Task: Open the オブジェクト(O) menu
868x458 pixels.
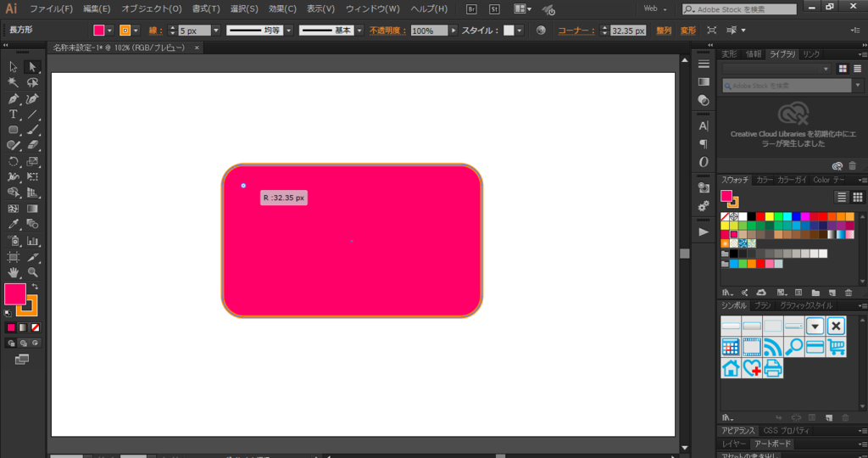Action: pos(151,8)
